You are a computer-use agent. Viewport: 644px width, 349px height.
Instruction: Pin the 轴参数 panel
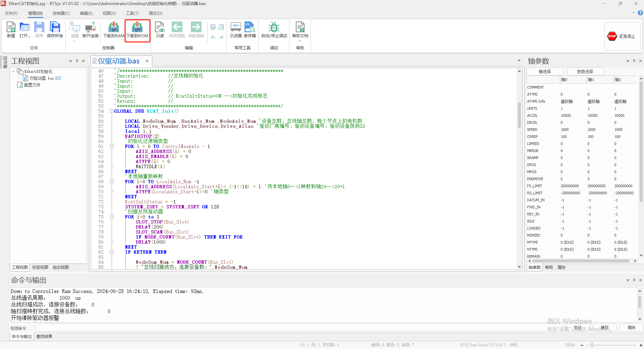tap(634, 61)
